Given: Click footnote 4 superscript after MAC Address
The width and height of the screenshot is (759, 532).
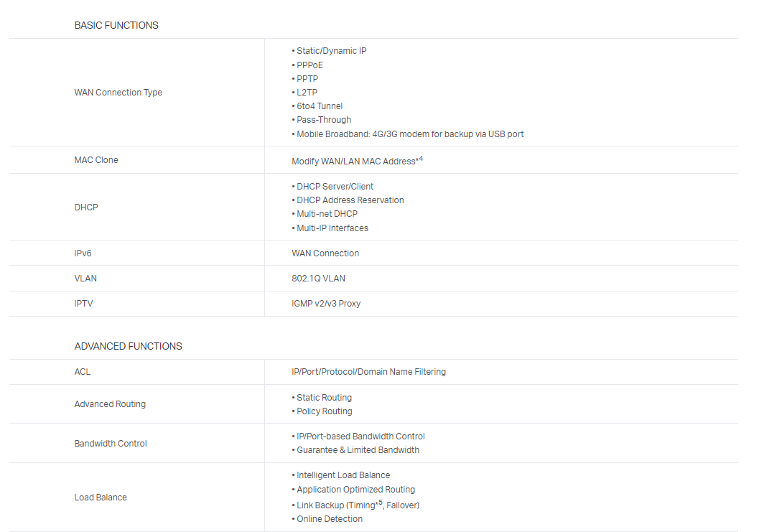Looking at the screenshot, I should tap(420, 159).
